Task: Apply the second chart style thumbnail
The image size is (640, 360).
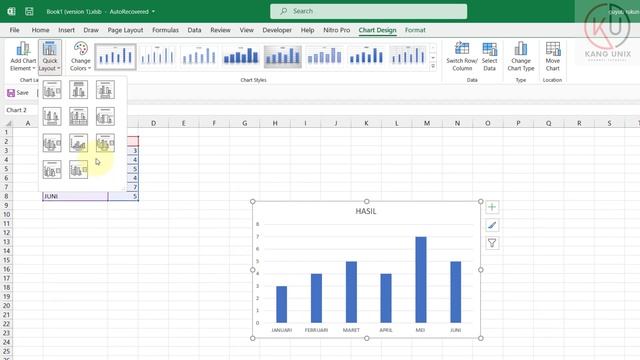Action: tap(158, 56)
